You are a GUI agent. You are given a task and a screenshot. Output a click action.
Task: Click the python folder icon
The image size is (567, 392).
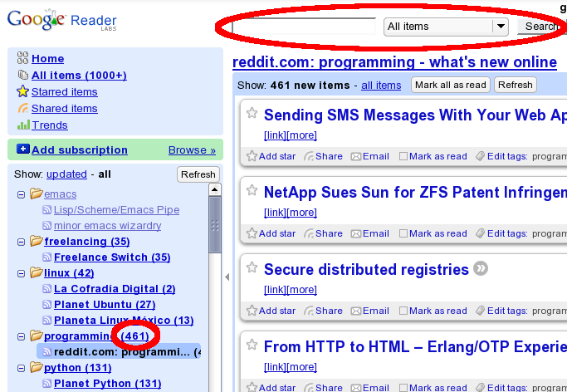pos(37,367)
